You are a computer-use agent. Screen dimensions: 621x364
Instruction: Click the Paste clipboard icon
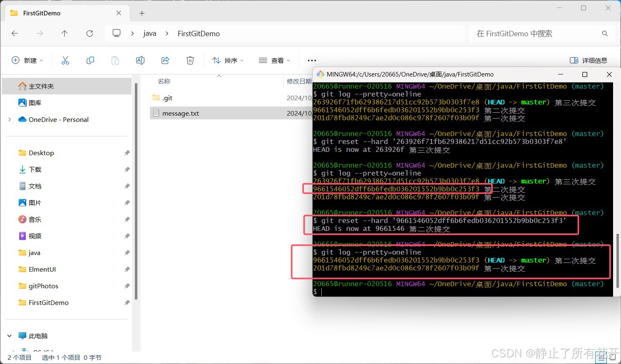point(115,60)
